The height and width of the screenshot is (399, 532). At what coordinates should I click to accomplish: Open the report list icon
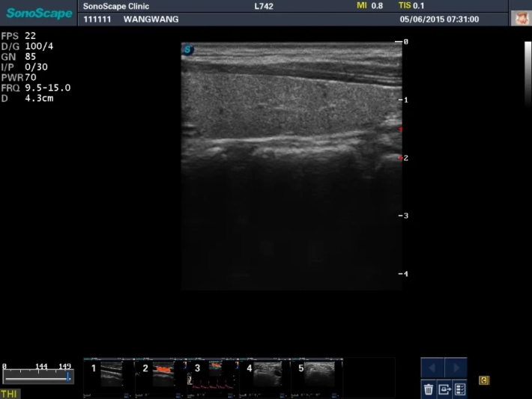click(x=459, y=389)
